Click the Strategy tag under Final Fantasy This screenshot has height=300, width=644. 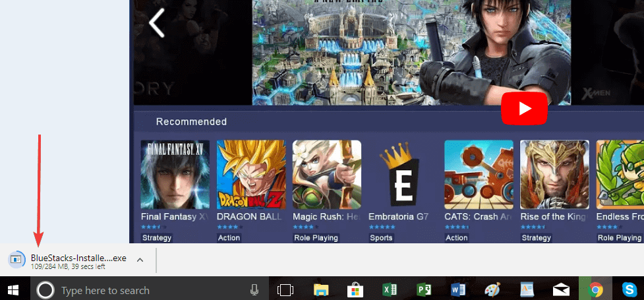pyautogui.click(x=156, y=238)
